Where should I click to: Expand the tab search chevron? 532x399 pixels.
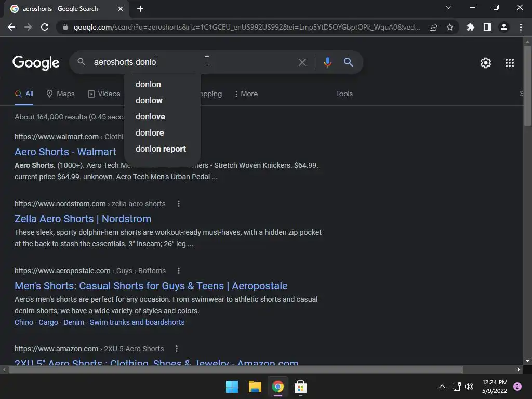click(x=448, y=7)
